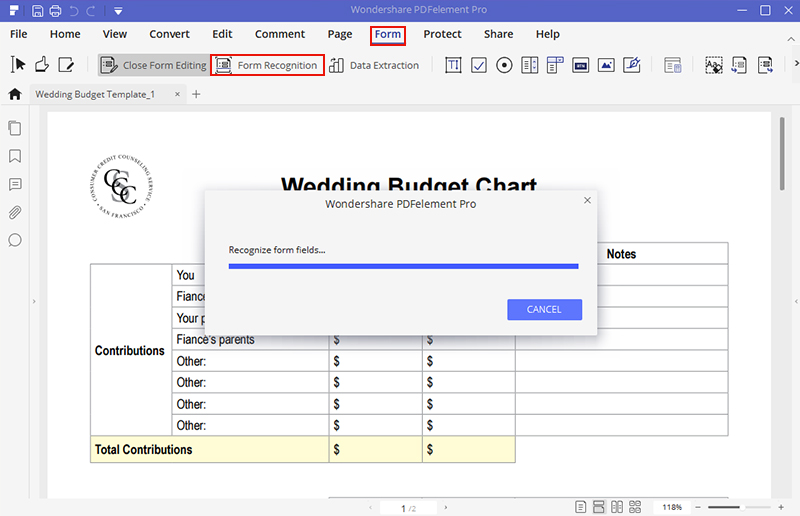Open the Protect menu tab
The image size is (800, 516).
(x=442, y=34)
